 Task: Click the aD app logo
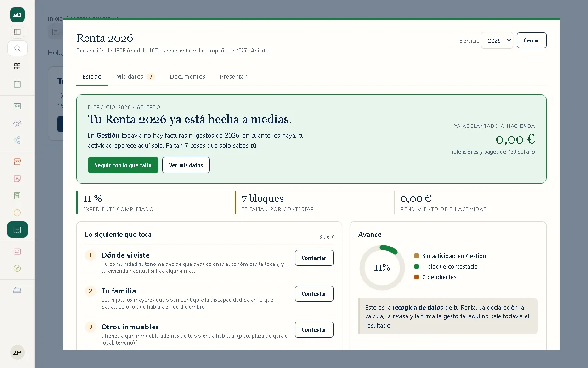pos(17,15)
